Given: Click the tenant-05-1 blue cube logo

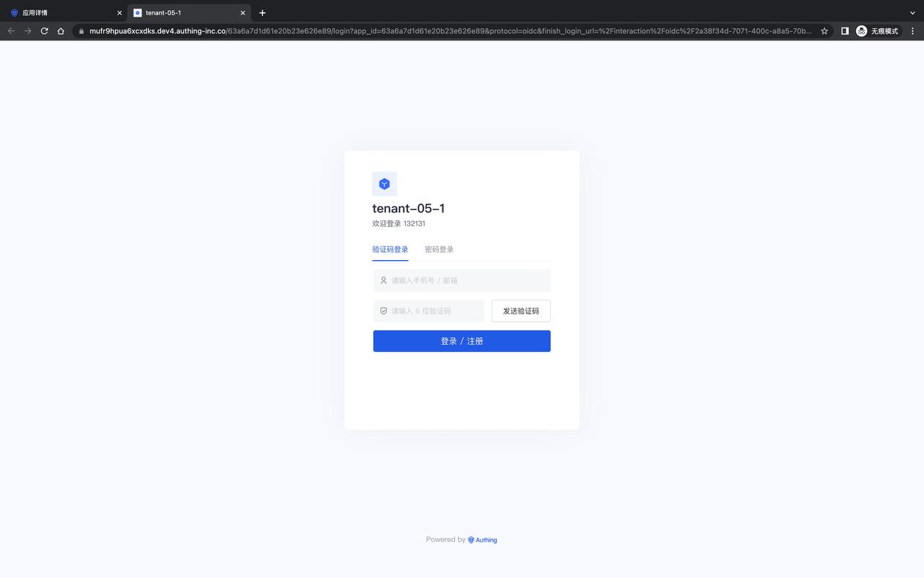Looking at the screenshot, I should pos(384,184).
